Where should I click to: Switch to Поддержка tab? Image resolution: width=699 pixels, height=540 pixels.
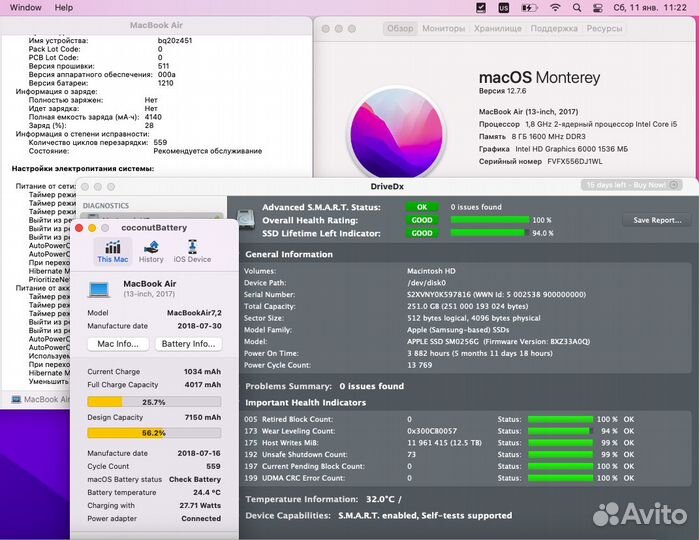pyautogui.click(x=554, y=28)
